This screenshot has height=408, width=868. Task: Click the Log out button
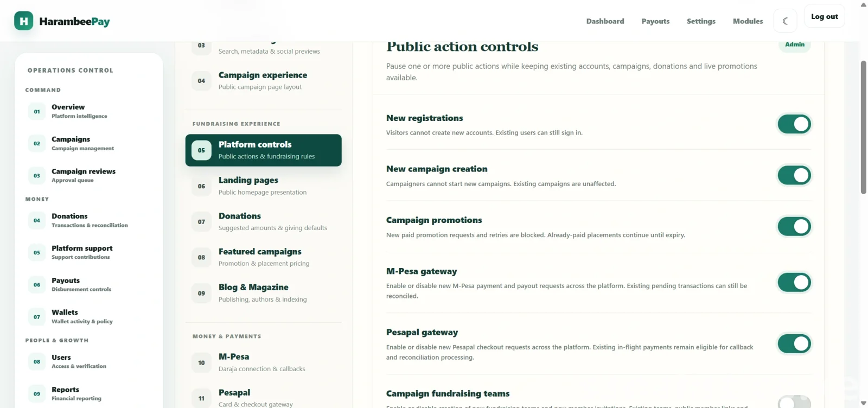pos(825,17)
